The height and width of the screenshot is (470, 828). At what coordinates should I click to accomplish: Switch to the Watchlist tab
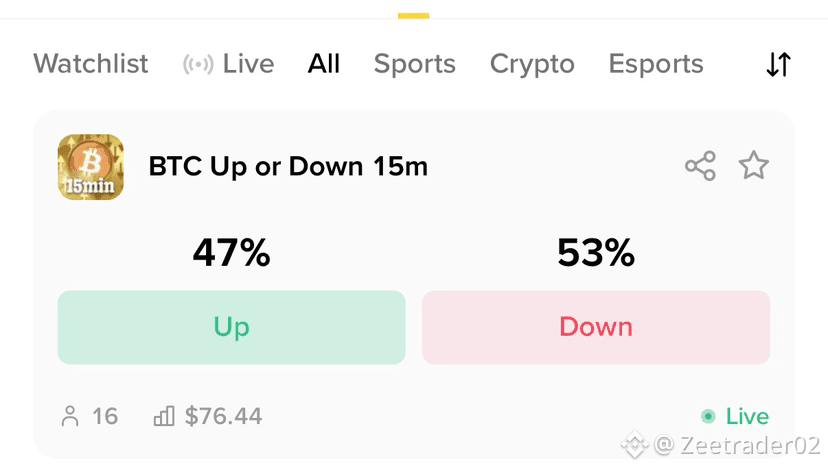pos(91,64)
